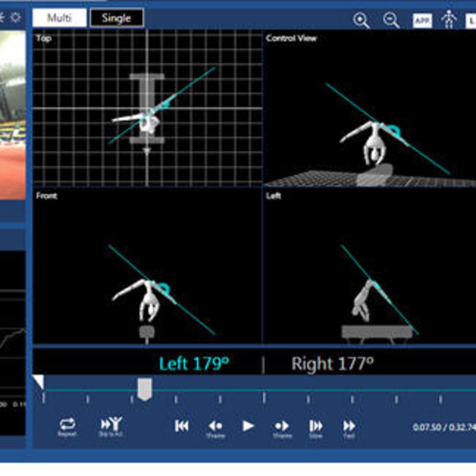Switch to the Single view tab
The height and width of the screenshot is (476, 476).
pyautogui.click(x=117, y=17)
